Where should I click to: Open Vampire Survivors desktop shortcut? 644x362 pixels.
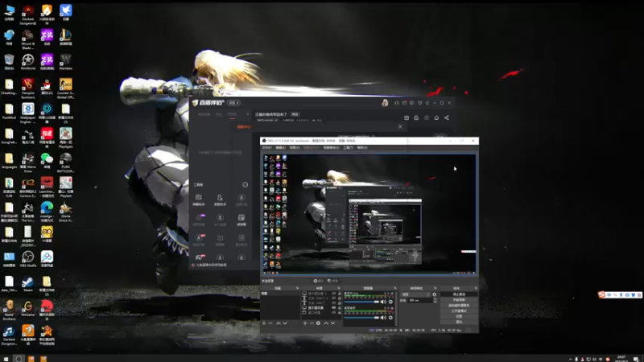point(28,88)
